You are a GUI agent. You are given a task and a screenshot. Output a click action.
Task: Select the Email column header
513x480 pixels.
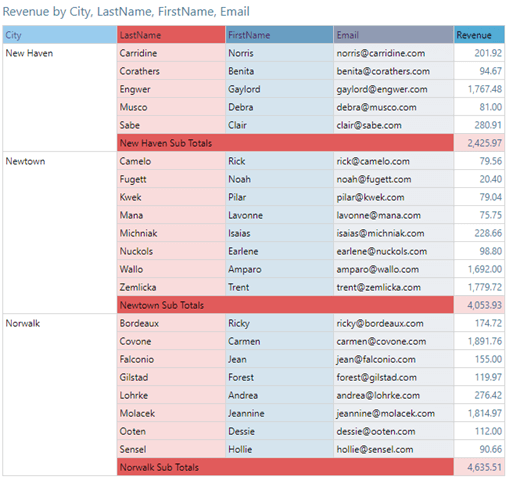[x=394, y=35]
